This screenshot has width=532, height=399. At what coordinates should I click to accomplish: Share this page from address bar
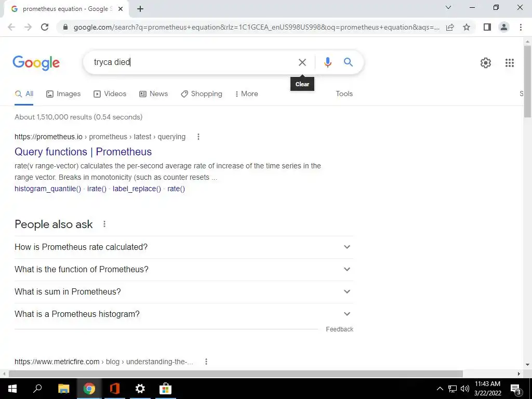click(x=450, y=27)
